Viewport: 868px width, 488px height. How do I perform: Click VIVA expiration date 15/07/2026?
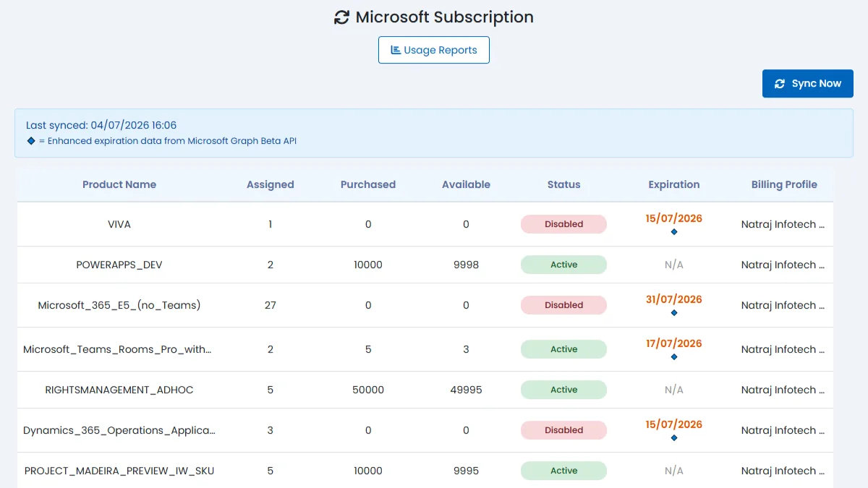(674, 218)
